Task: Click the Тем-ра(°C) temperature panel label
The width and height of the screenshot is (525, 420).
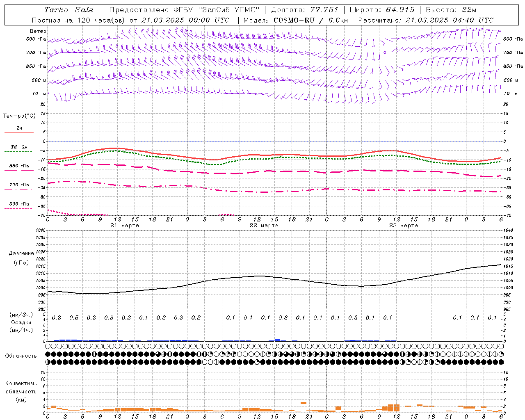Action: tap(19, 116)
